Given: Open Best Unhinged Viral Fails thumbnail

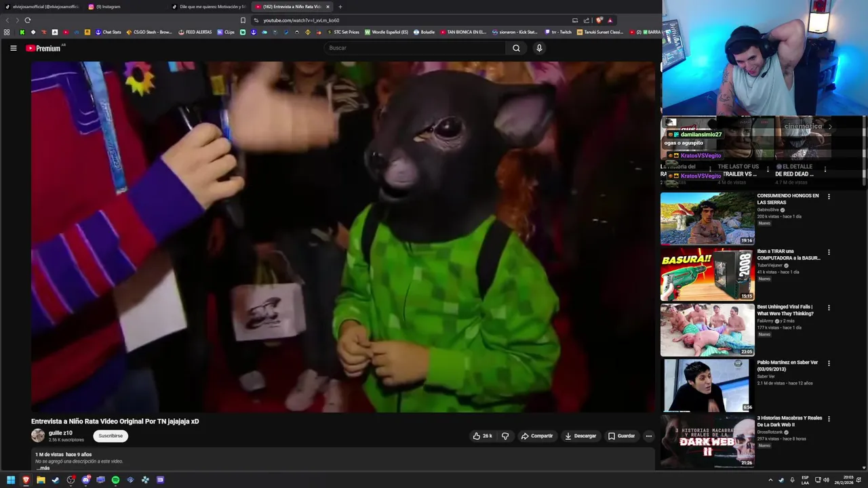Looking at the screenshot, I should tap(707, 329).
